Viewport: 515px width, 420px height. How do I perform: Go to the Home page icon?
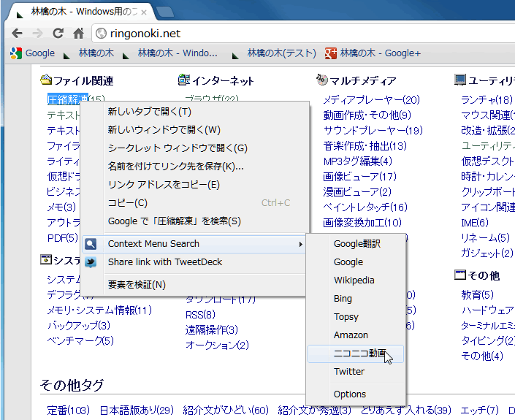pos(78,33)
